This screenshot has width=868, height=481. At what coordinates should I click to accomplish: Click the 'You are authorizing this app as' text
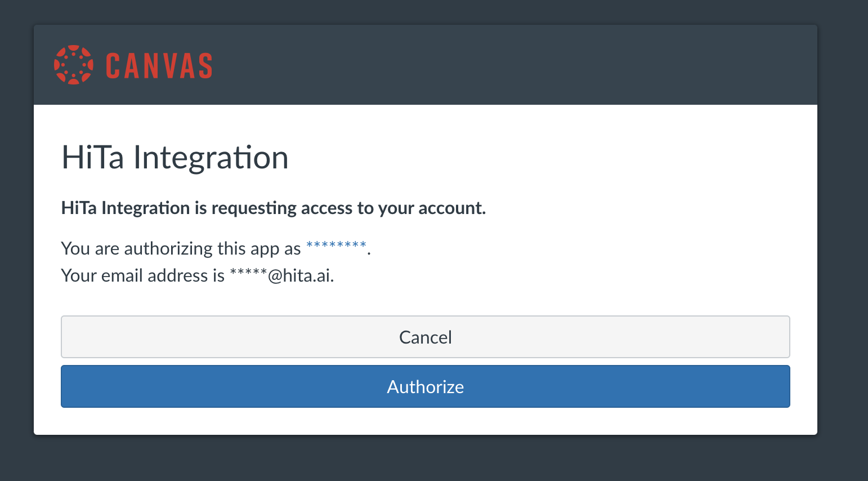coord(181,248)
